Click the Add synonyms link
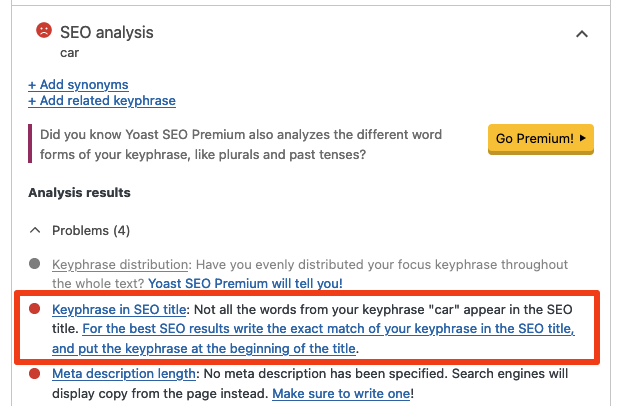Image resolution: width=627 pixels, height=406 pixels. (x=78, y=85)
